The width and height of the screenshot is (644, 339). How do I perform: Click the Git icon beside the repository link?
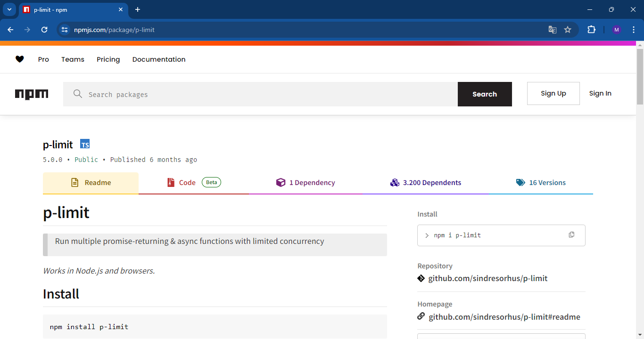[421, 278]
